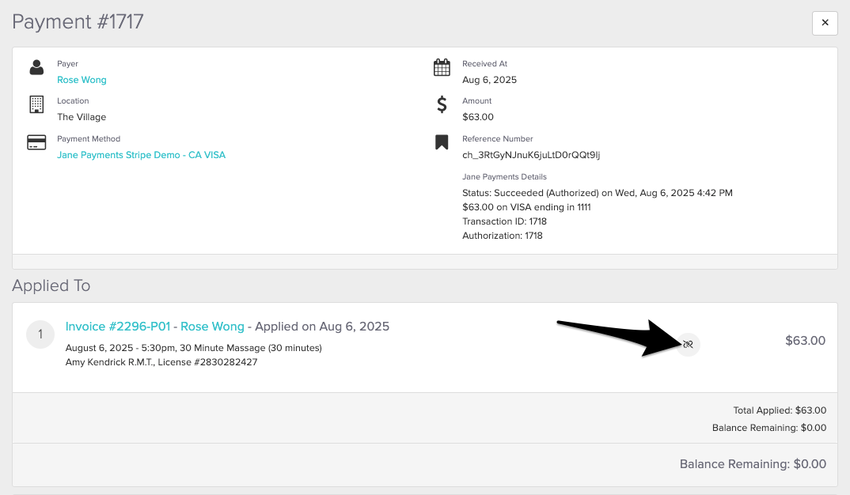Click the $63.00 applied invoice amount

tap(805, 341)
